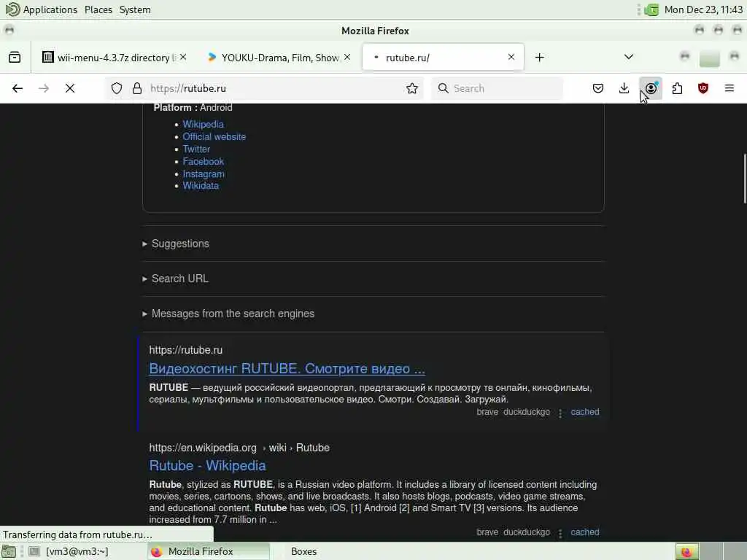Close the wii-menu directory tab
Viewport: 747px width, 560px height.
pos(183,57)
